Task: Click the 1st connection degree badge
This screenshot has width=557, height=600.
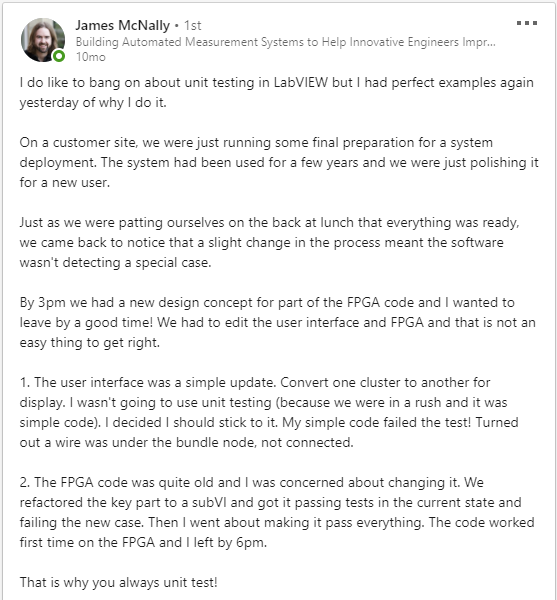Action: pos(192,26)
